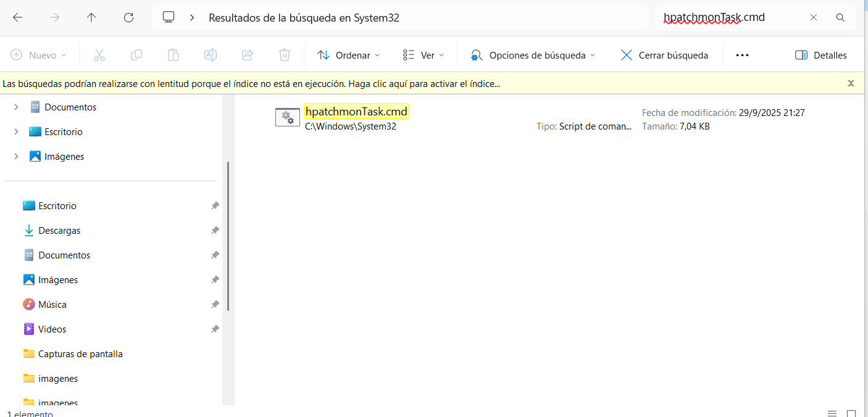Refresh the search results
The image size is (868, 417).
pos(128,18)
